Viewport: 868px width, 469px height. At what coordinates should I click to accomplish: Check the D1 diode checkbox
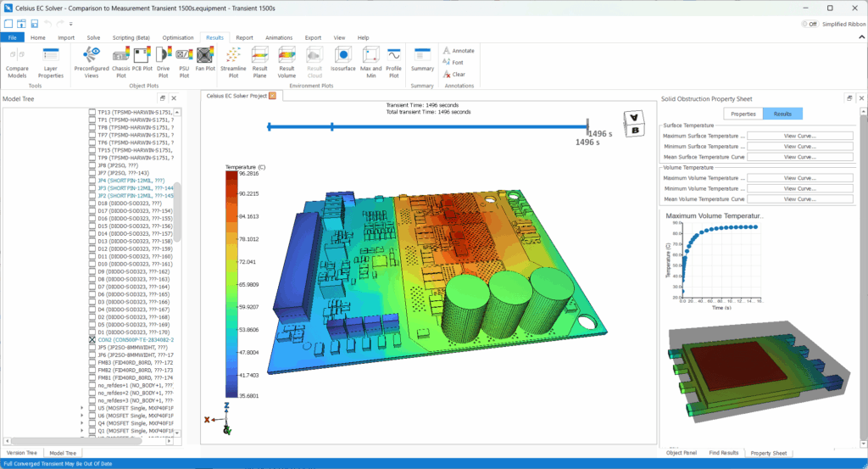[92, 332]
